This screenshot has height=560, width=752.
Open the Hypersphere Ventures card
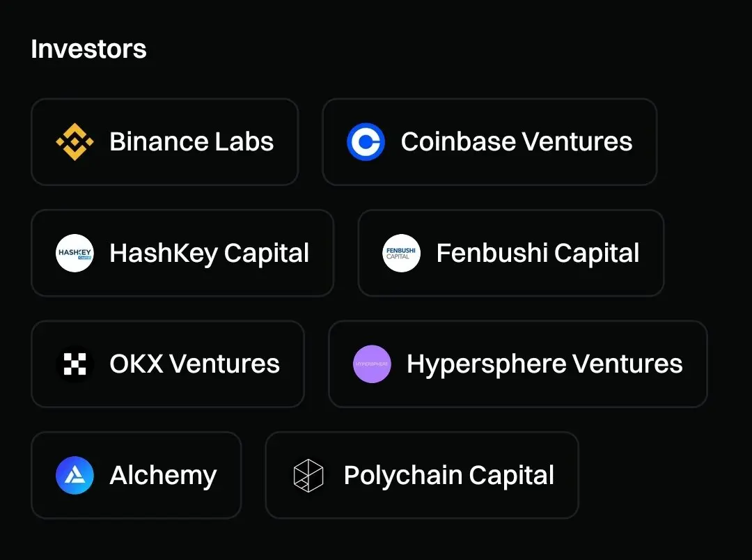pyautogui.click(x=518, y=364)
